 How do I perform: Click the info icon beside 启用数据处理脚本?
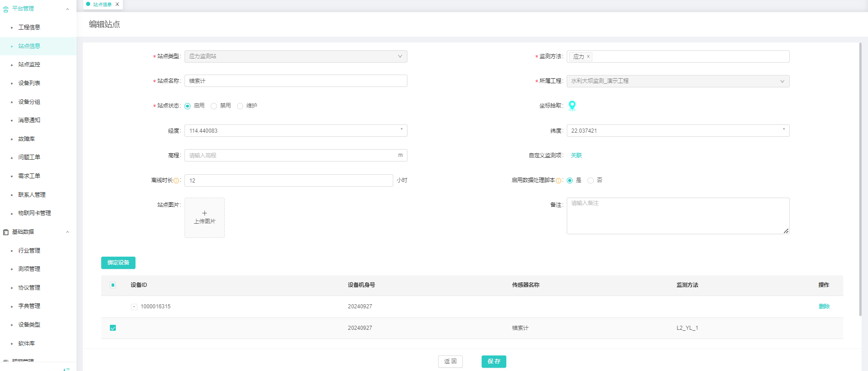559,181
